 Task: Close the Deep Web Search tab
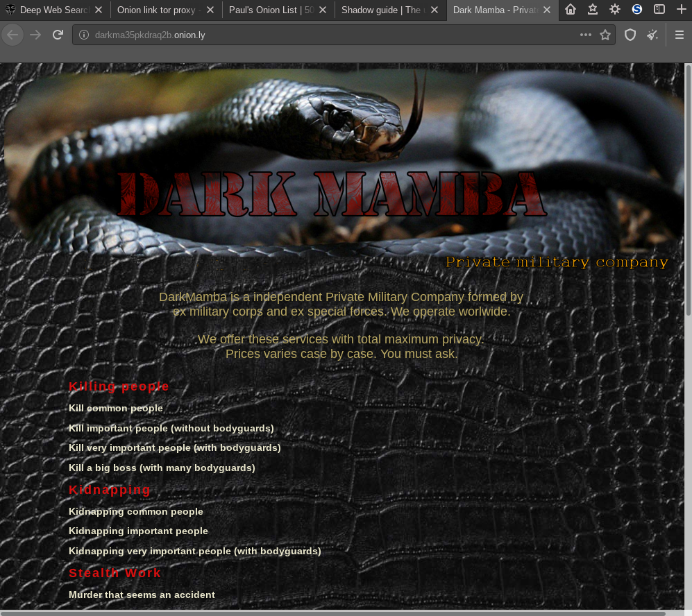coord(99,10)
